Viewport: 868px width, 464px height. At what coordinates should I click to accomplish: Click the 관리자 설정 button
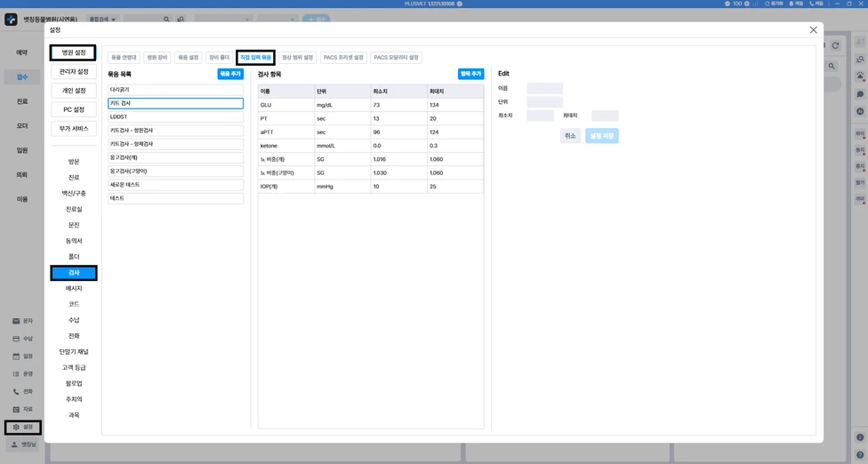pos(74,72)
